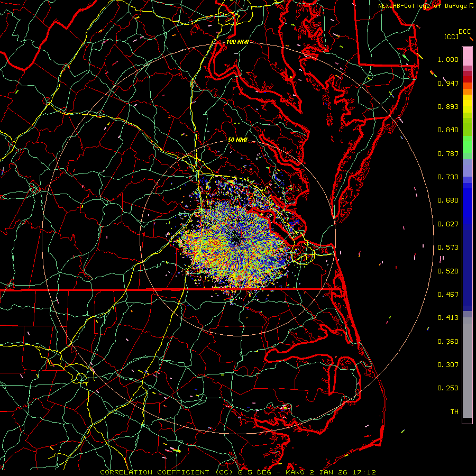476x476 pixels.
Task: Select the 0.893 scale value
Action: pos(448,106)
